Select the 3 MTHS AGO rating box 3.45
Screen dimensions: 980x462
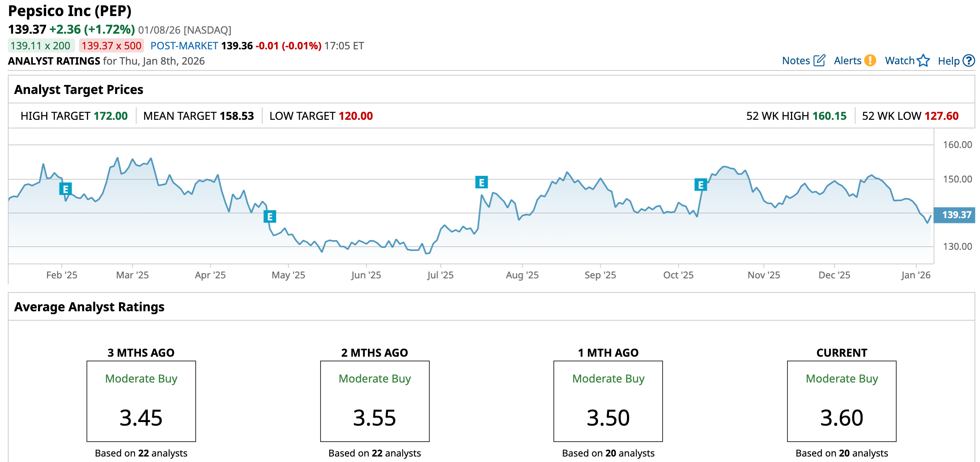coord(141,401)
